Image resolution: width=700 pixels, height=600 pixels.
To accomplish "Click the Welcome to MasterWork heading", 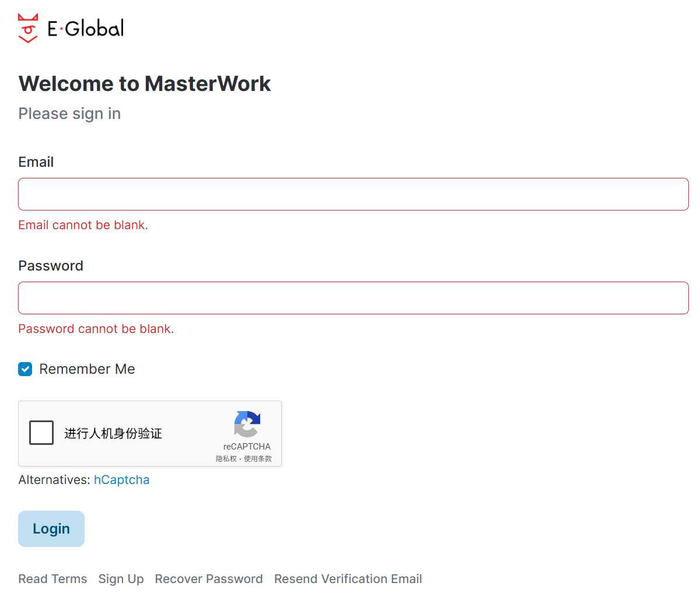I will [145, 83].
